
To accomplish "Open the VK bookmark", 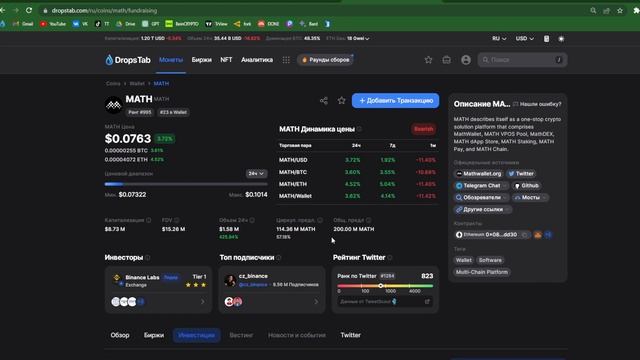I will point(80,24).
